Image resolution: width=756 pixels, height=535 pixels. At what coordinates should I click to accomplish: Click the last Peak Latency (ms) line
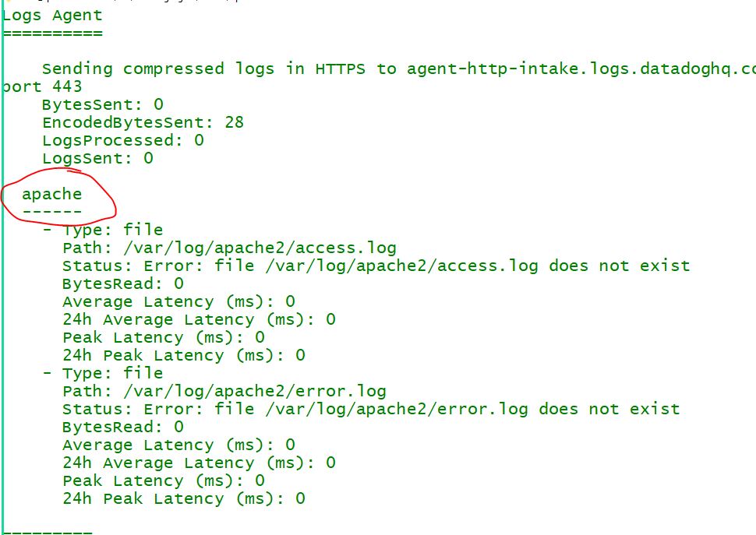pyautogui.click(x=164, y=480)
